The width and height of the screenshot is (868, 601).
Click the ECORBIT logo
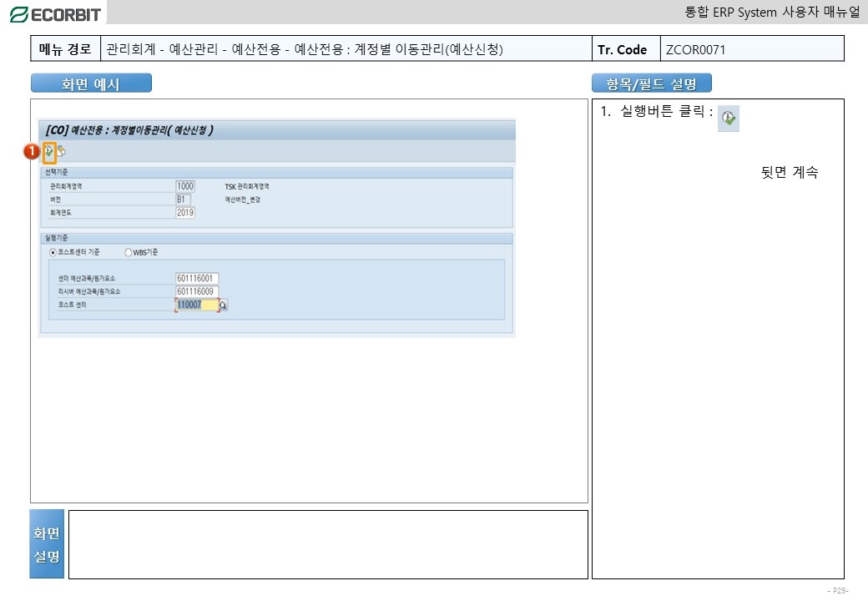click(x=54, y=13)
